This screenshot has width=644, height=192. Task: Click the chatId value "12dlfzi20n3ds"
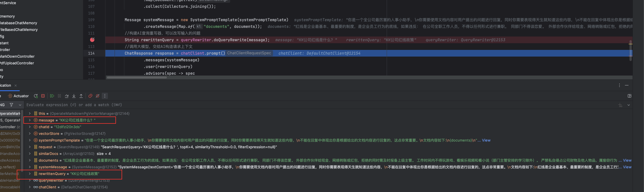[x=68, y=127]
